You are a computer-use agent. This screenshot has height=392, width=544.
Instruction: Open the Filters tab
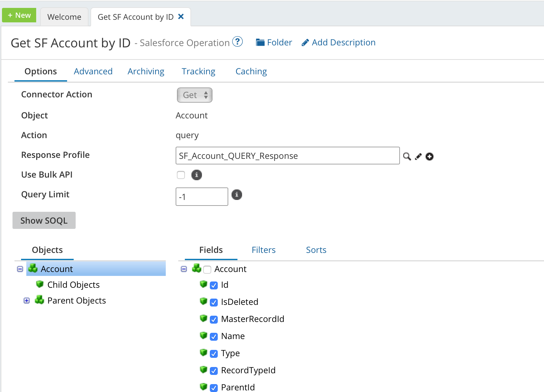[263, 250]
